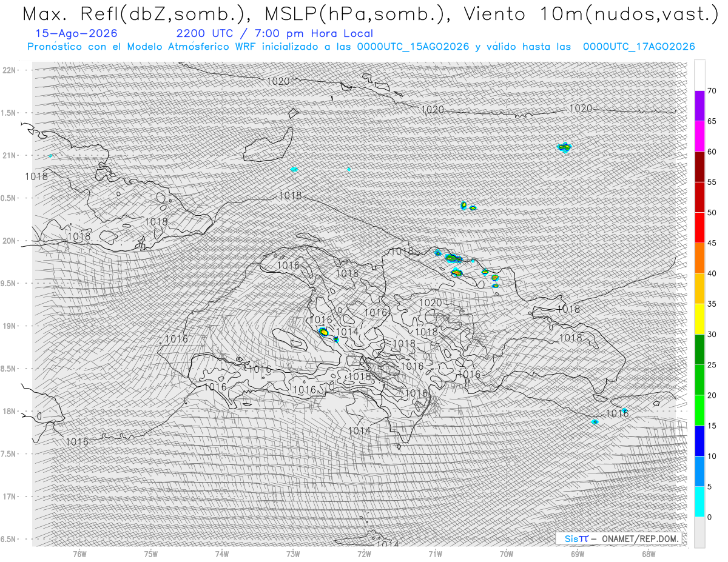
Task: Click longitude label '72W'
Action: click(364, 554)
